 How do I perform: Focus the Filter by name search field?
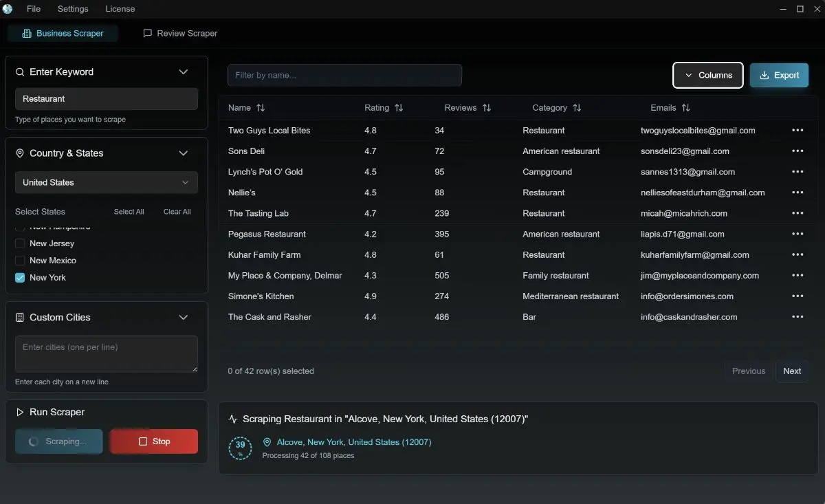[x=344, y=75]
